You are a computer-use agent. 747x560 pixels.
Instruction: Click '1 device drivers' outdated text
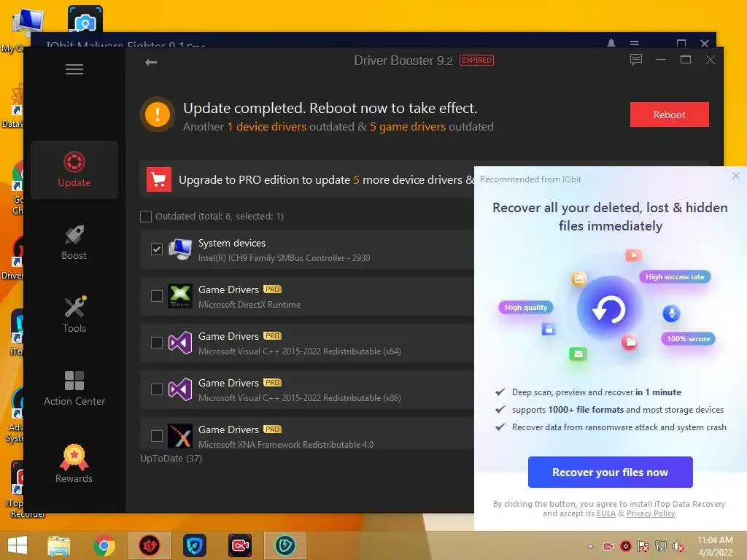pos(267,127)
